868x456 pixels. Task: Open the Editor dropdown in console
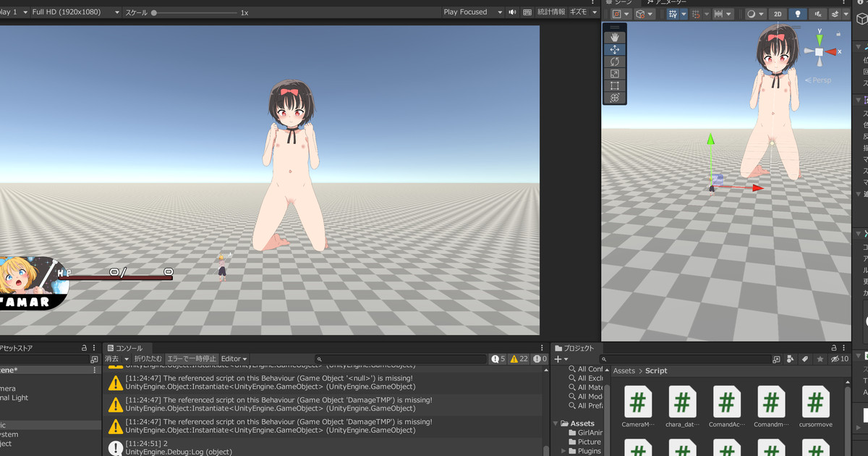coord(234,359)
